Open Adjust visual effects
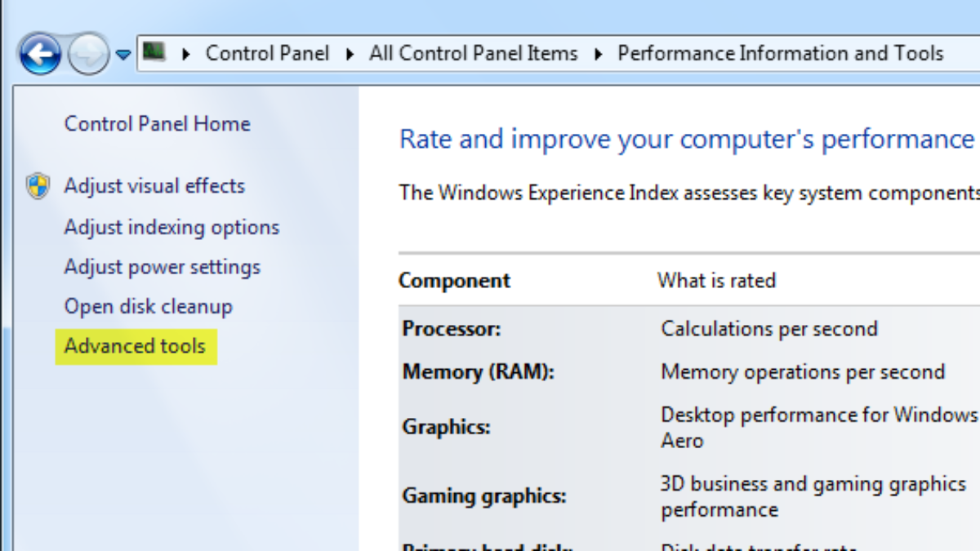 pyautogui.click(x=154, y=186)
